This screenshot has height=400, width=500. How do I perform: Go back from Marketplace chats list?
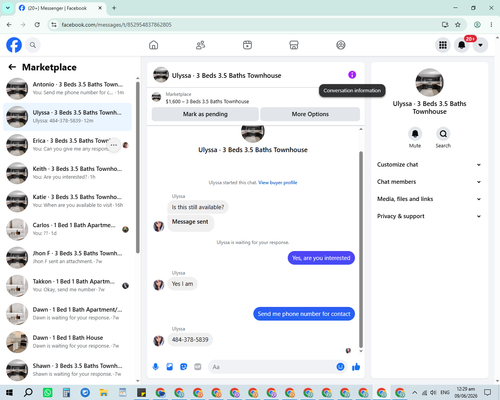12,67
